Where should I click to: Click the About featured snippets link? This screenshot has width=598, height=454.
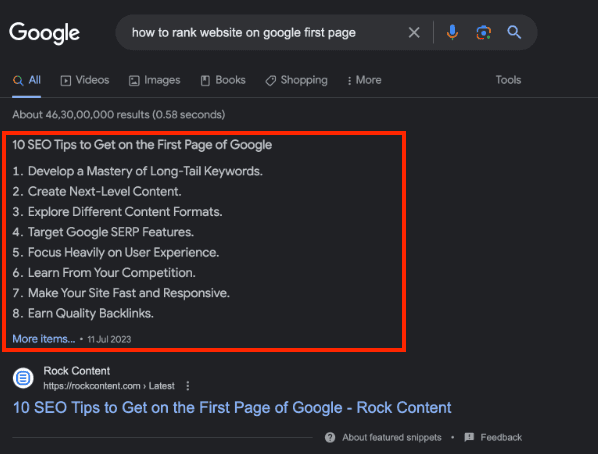tap(392, 437)
